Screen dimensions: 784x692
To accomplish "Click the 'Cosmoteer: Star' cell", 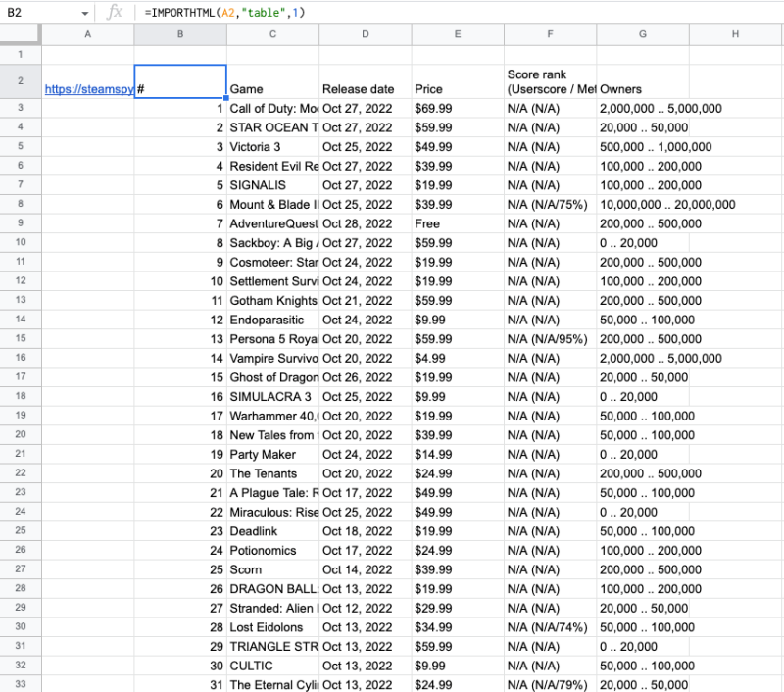I will pyautogui.click(x=272, y=262).
